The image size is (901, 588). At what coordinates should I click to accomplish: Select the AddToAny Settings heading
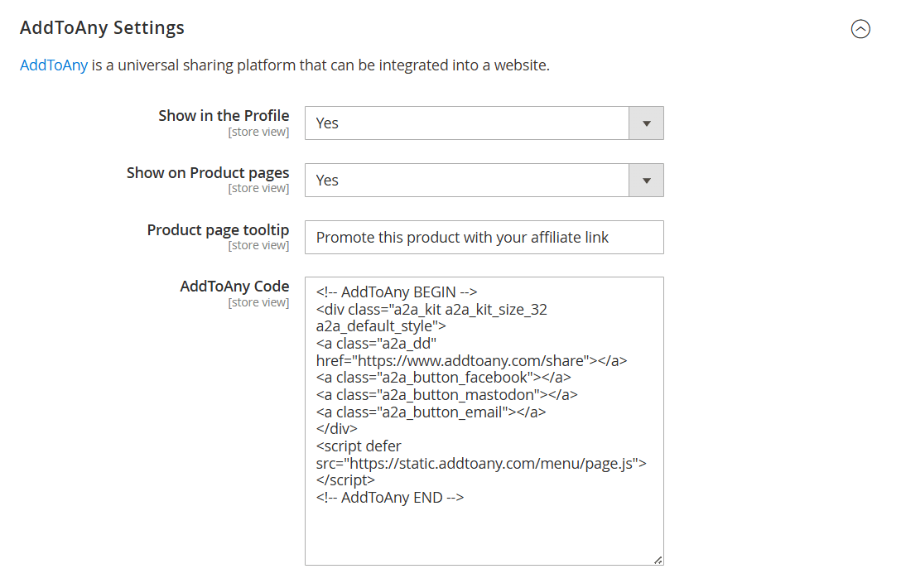coord(102,27)
